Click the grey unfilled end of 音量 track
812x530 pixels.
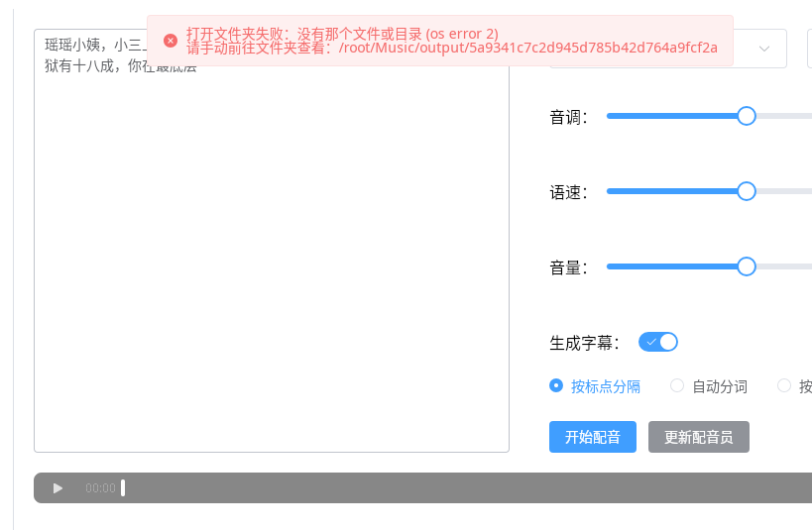pyautogui.click(x=784, y=267)
